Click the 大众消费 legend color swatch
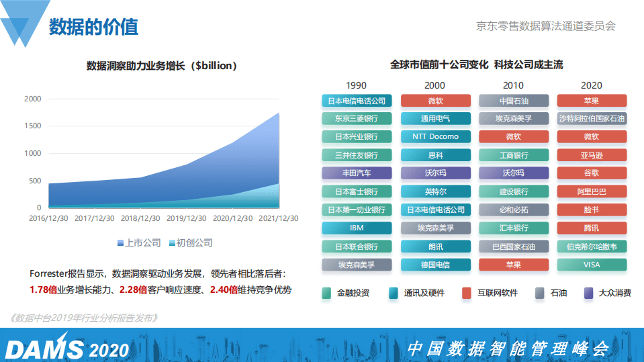This screenshot has width=644, height=362. coord(588,293)
